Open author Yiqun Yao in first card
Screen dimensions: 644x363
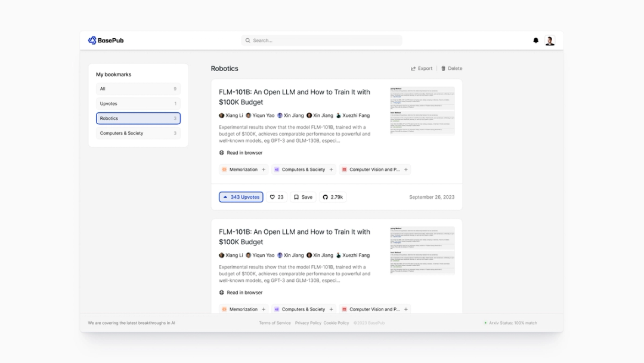tap(260, 115)
